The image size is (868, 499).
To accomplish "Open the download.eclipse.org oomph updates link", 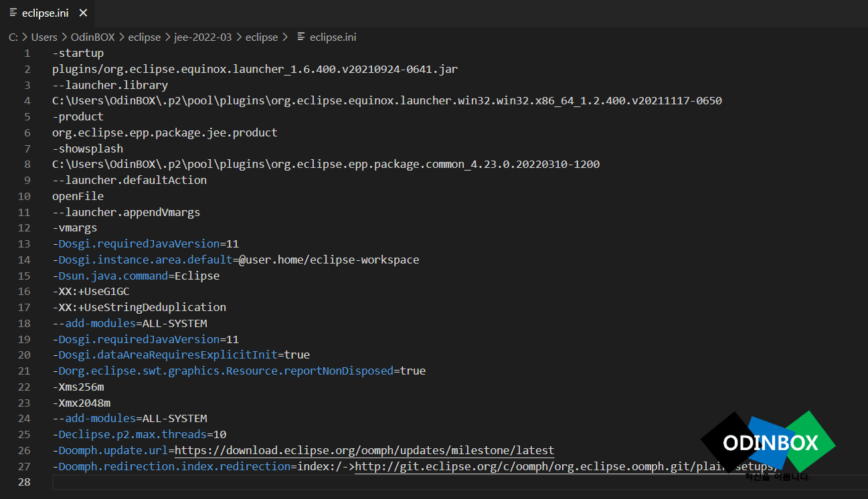I will [x=364, y=451].
